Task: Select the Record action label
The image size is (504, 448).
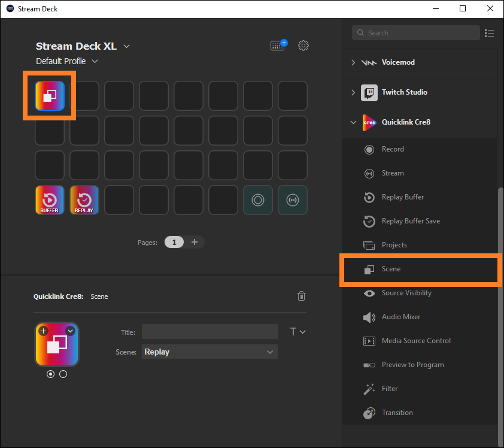Action: 393,149
